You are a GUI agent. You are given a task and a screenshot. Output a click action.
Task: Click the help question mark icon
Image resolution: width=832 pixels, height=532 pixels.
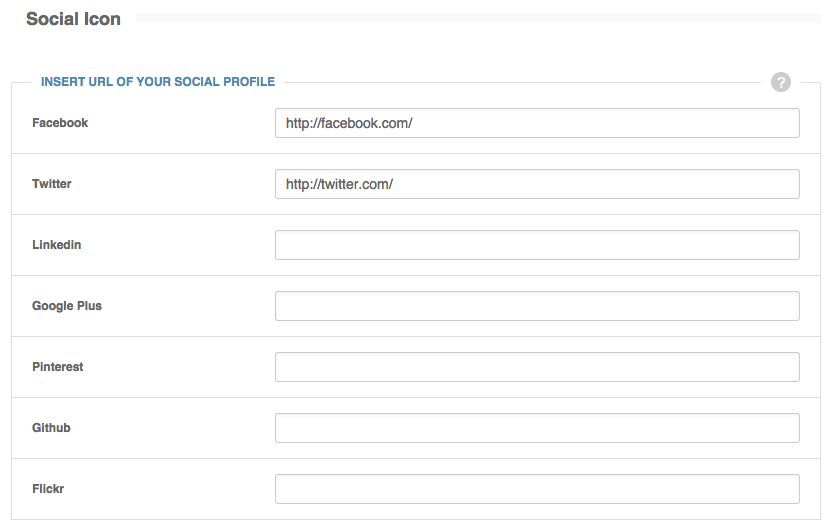[x=781, y=82]
